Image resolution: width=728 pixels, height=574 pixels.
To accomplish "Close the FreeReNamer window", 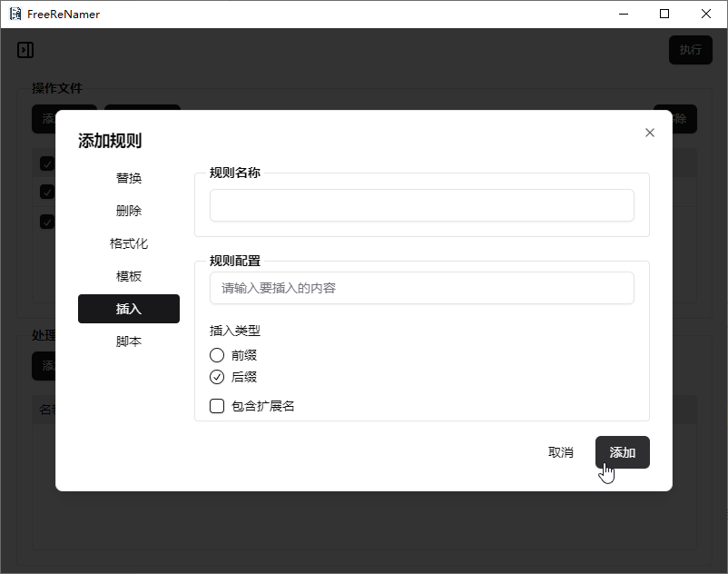I will (706, 15).
